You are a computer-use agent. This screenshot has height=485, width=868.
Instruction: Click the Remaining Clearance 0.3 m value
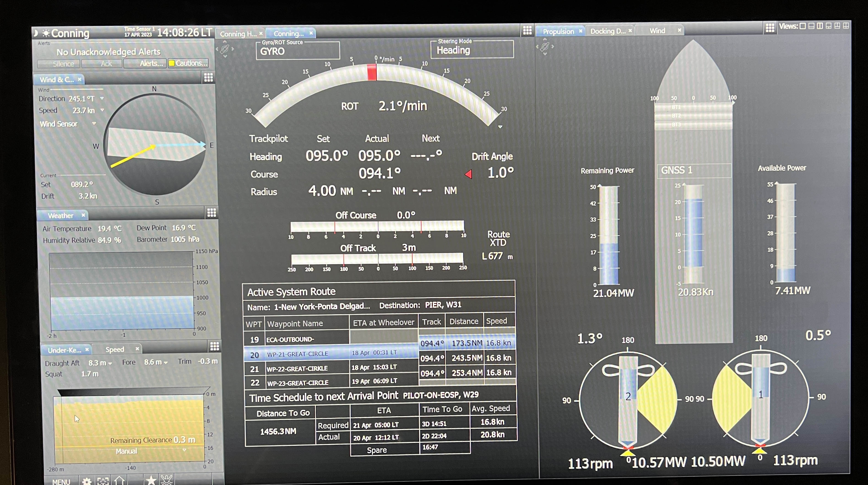pos(184,439)
